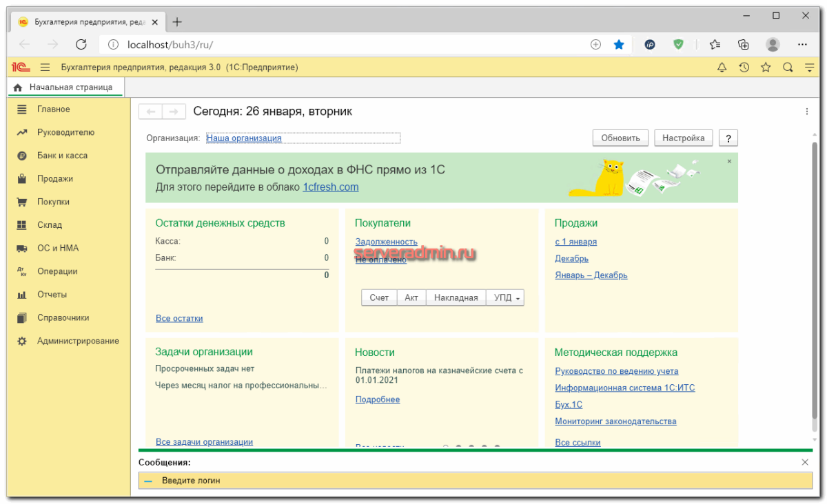Open Отчеты via the bar chart icon
827x504 pixels.
pyautogui.click(x=21, y=295)
